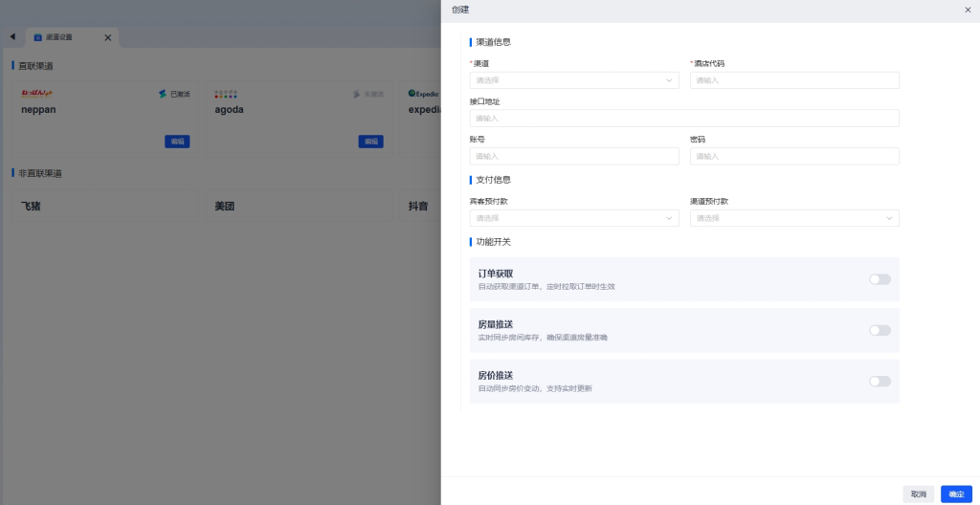Focus the 接口地址 text field
Viewport: 980px width, 505px height.
coord(684,119)
